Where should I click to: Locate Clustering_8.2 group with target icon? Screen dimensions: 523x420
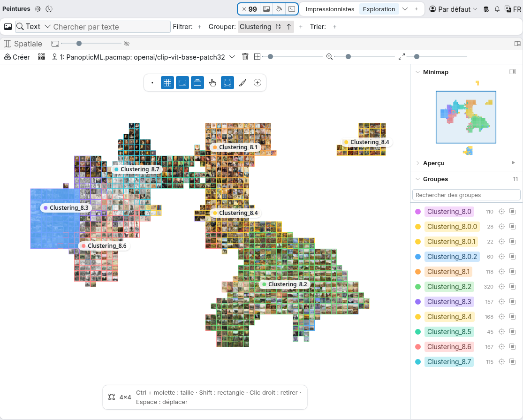(x=501, y=287)
